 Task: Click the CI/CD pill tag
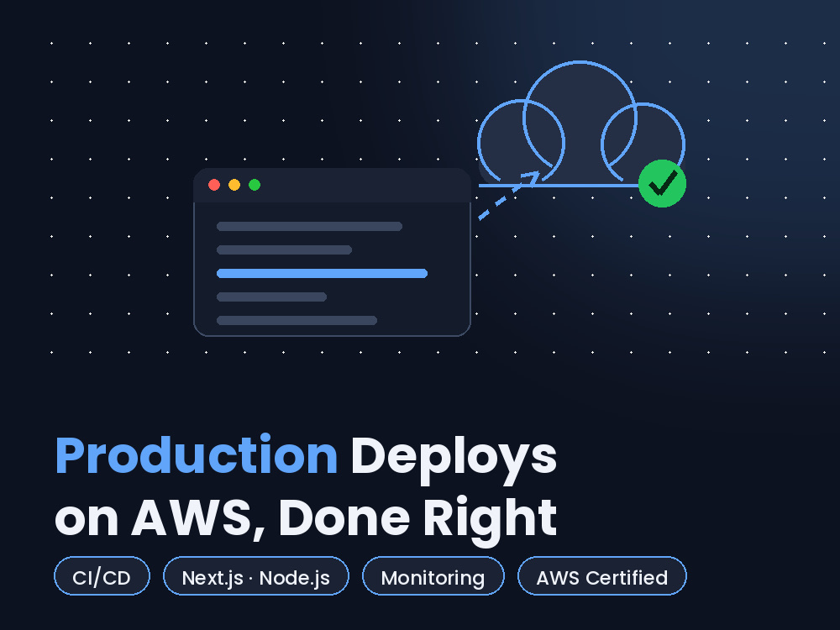pos(102,576)
